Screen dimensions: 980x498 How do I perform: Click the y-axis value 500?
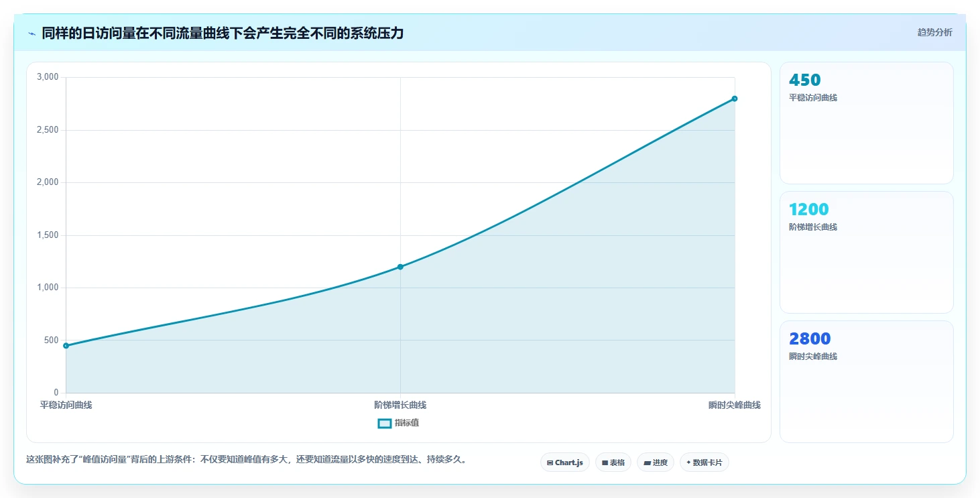(52, 340)
